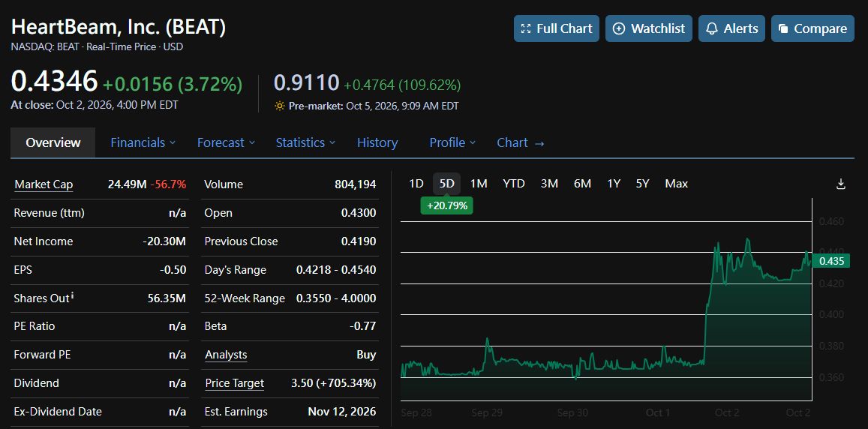The width and height of the screenshot is (868, 429).
Task: Add BEAT to Watchlist
Action: (649, 28)
